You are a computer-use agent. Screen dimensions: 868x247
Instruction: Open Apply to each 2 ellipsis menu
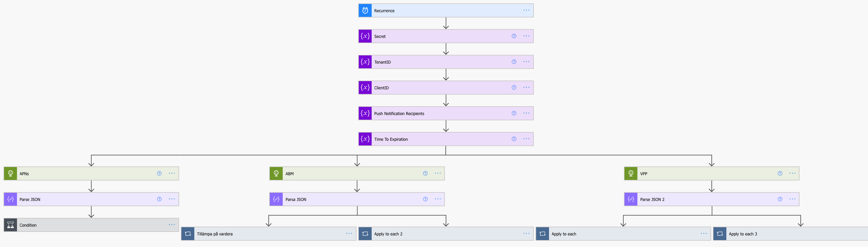pos(526,234)
